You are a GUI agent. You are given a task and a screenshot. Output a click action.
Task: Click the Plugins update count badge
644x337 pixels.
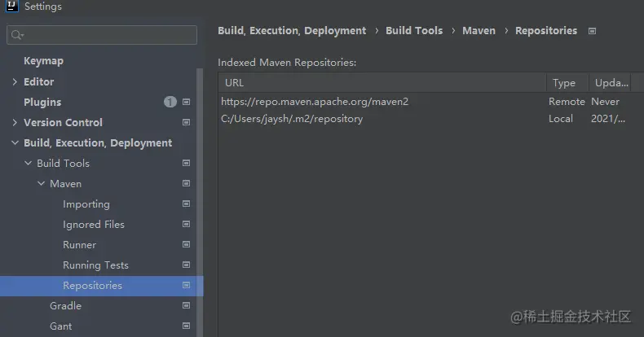point(170,102)
